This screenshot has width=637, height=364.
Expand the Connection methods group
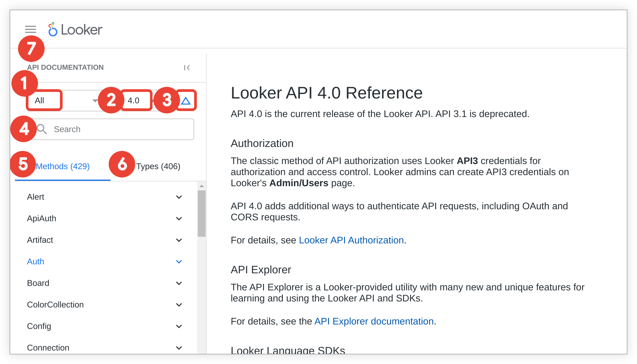(x=179, y=348)
